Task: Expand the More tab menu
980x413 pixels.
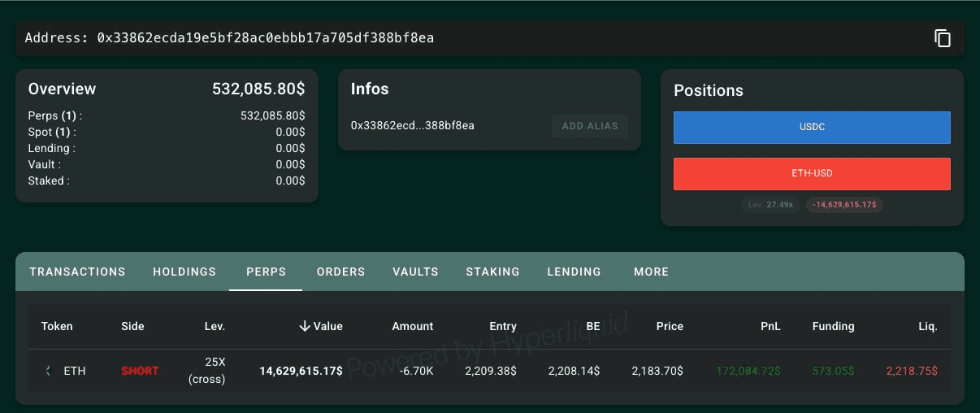Action: click(651, 272)
